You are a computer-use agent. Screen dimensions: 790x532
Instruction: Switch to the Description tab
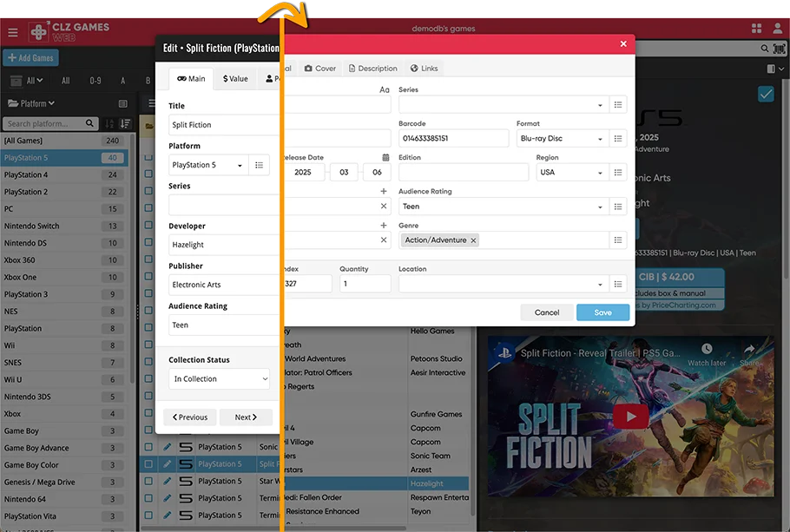point(372,69)
